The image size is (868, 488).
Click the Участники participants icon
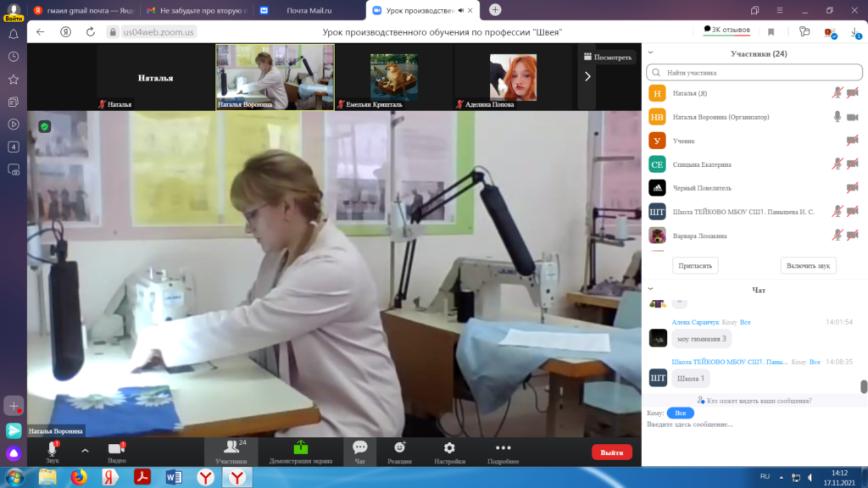pos(231,449)
